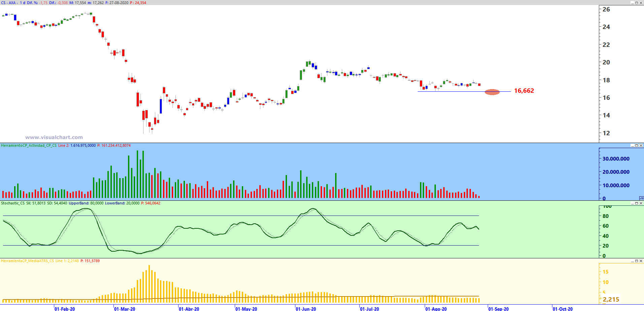The height and width of the screenshot is (311, 644).
Task: Click the CS - AXA chart title
Action: coord(9,3)
